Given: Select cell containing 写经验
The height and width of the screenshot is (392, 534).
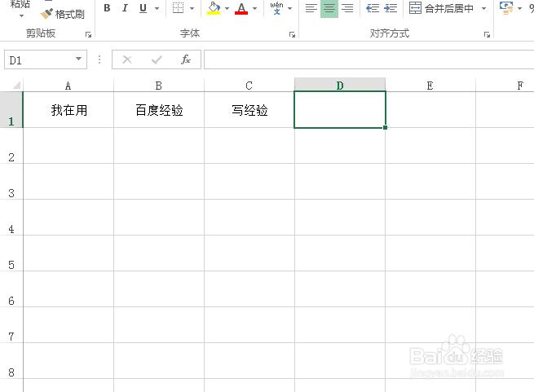Looking at the screenshot, I should [249, 110].
